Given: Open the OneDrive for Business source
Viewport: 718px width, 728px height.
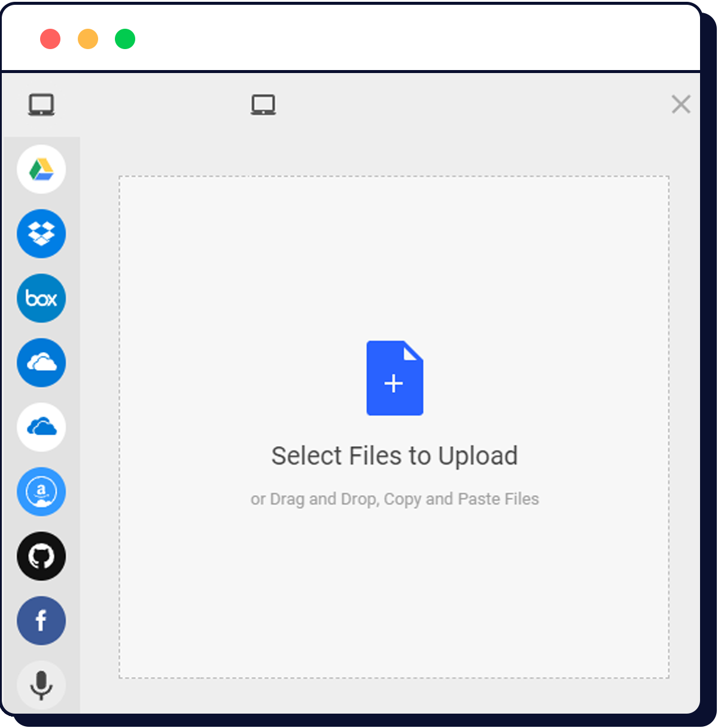Looking at the screenshot, I should click(x=41, y=427).
